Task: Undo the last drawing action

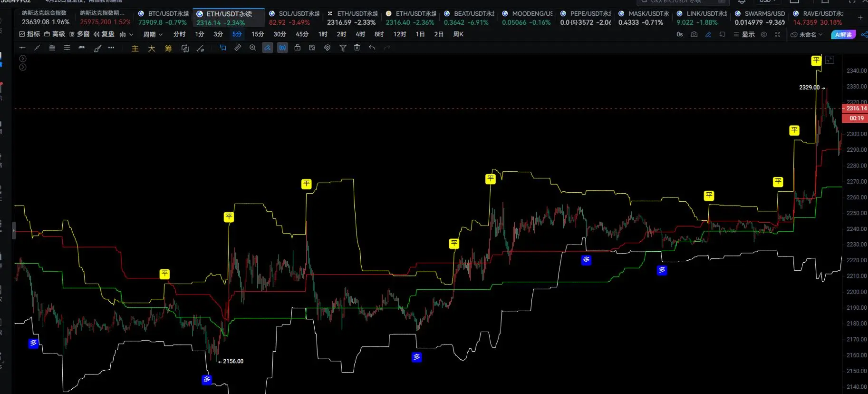Action: coord(372,48)
